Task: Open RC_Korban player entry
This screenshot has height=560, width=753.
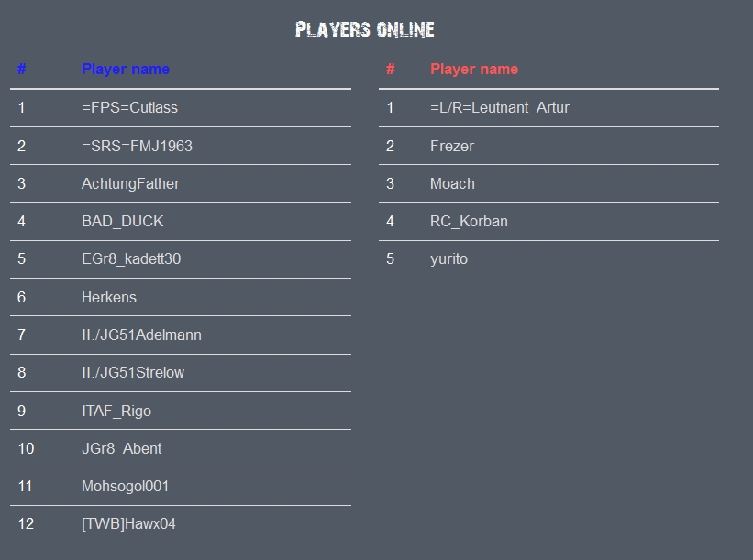Action: (469, 221)
